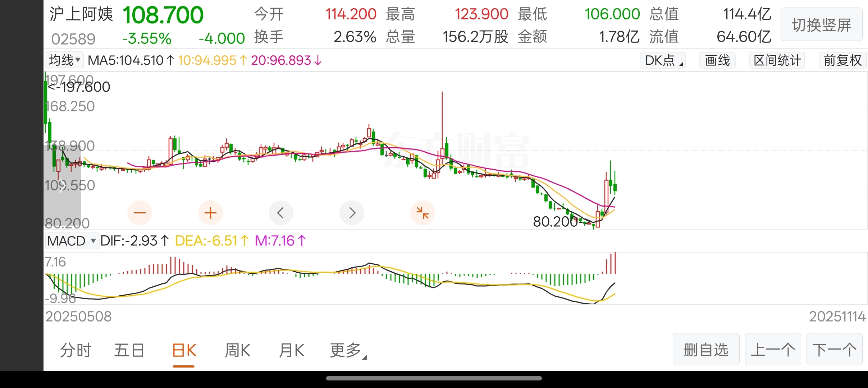The width and height of the screenshot is (868, 388).
Task: Toggle 前复权 price adjustment
Action: click(x=842, y=60)
